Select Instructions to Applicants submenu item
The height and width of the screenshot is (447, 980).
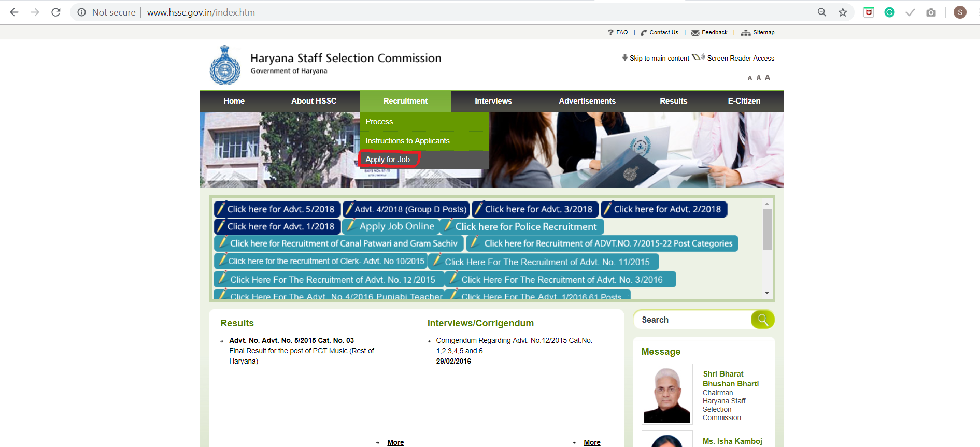424,141
